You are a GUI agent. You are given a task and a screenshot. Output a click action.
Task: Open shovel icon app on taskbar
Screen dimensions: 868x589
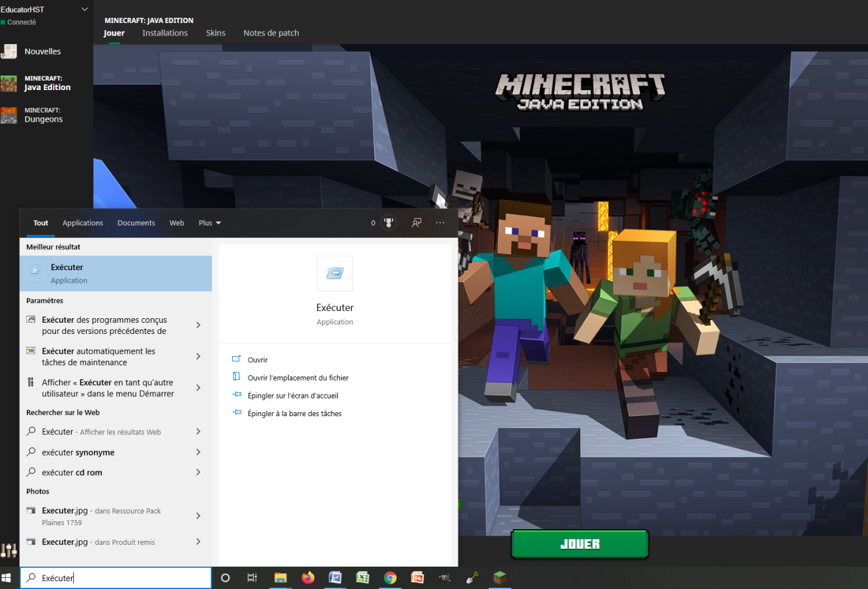(472, 578)
